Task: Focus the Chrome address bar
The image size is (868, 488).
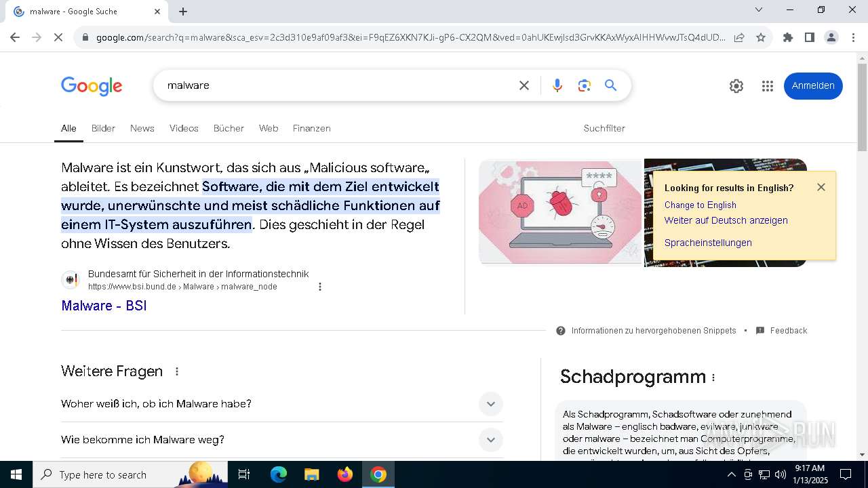Action: pyautogui.click(x=410, y=37)
